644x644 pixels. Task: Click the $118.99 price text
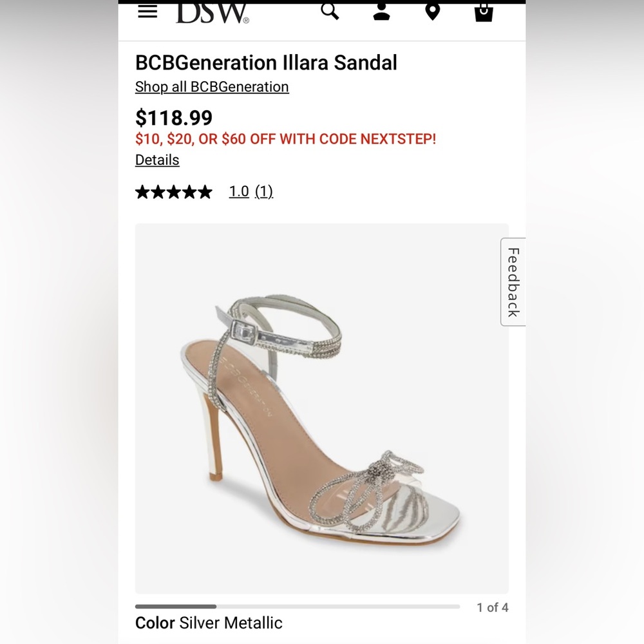(x=173, y=118)
